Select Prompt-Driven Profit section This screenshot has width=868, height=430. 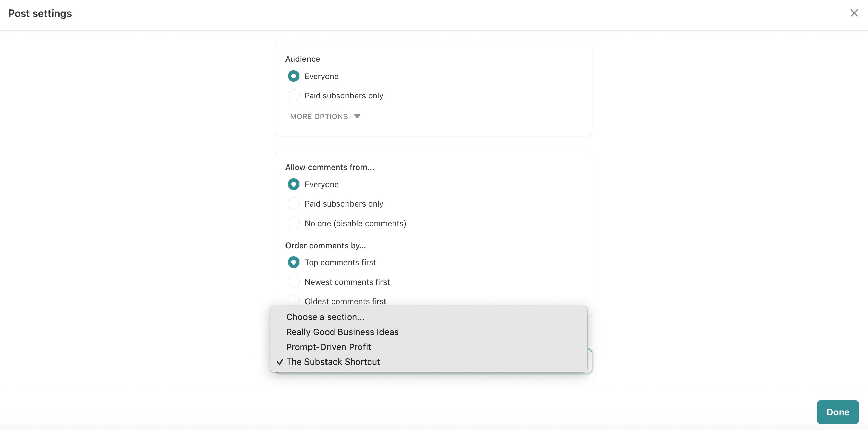click(x=328, y=347)
